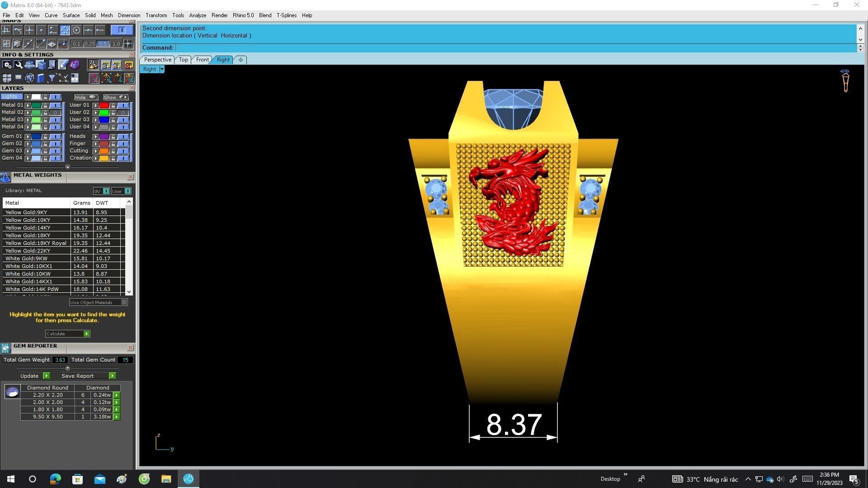Expand the 9.50 X 9.50 diamond row
The image size is (868, 488).
117,417
